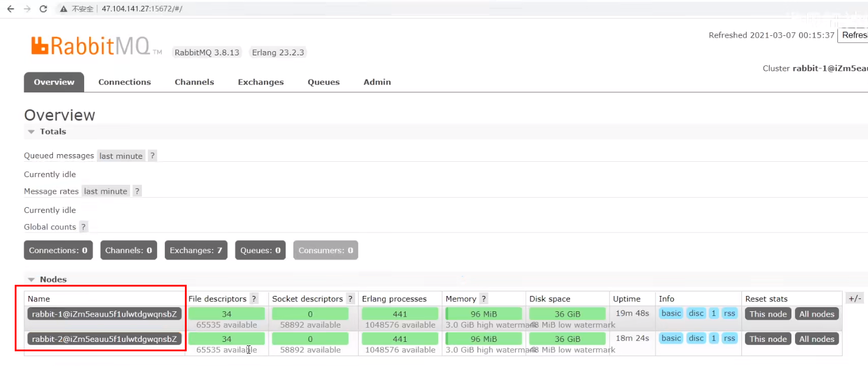Click the Exchanges: 7 count button
868x366 pixels.
point(196,250)
